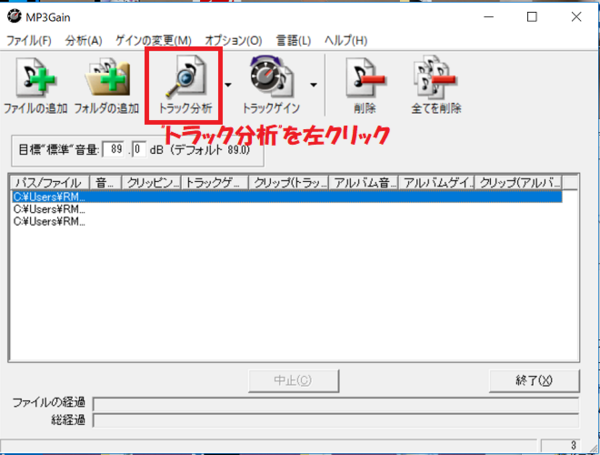
Task: Click the Delete file (削除) icon
Action: (365, 78)
